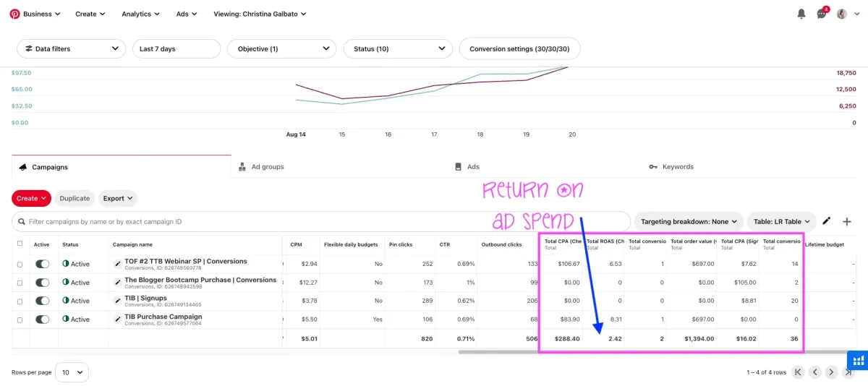The image size is (868, 386).
Task: Click the Duplicate button
Action: (75, 198)
